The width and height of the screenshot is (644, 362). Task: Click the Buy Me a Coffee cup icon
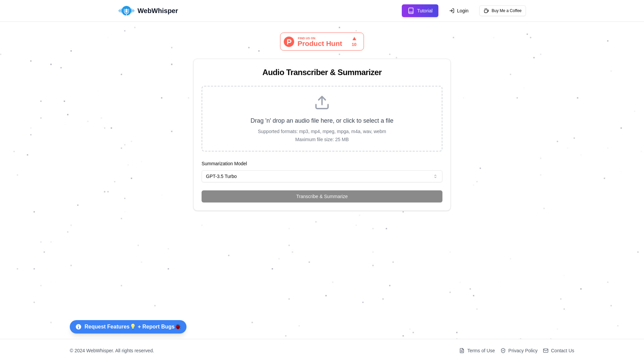pyautogui.click(x=486, y=11)
